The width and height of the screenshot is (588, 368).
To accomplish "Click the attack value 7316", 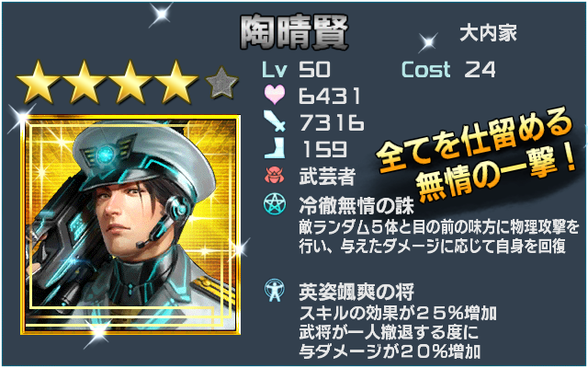I will [x=332, y=122].
